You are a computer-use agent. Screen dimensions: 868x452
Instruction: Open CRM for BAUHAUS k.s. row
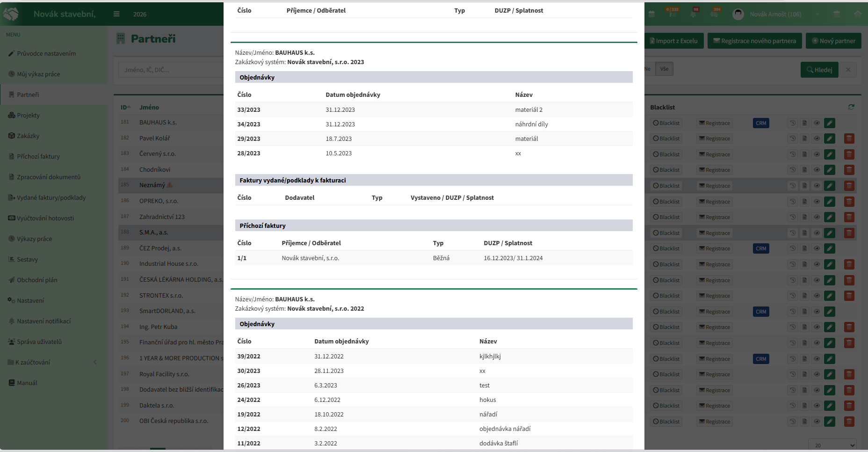761,123
